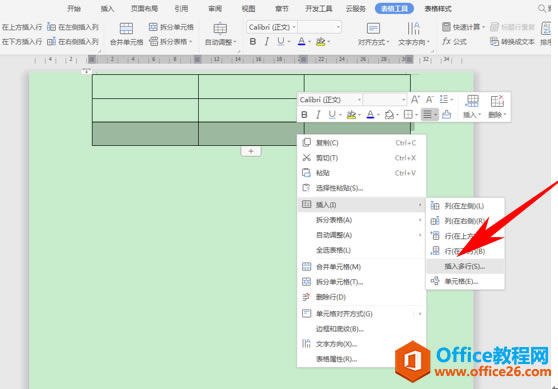Viewport: 558px width, 389px height.
Task: Choose 删除行(D) delete row
Action: (362, 297)
